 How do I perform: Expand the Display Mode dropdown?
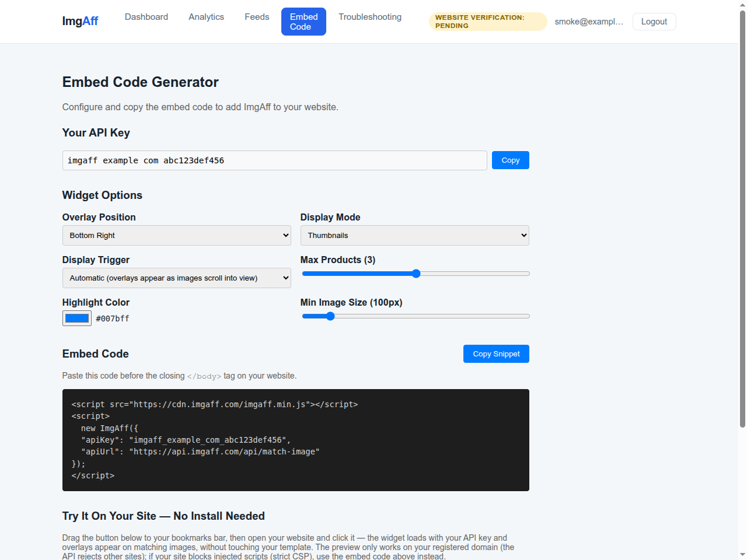click(415, 235)
